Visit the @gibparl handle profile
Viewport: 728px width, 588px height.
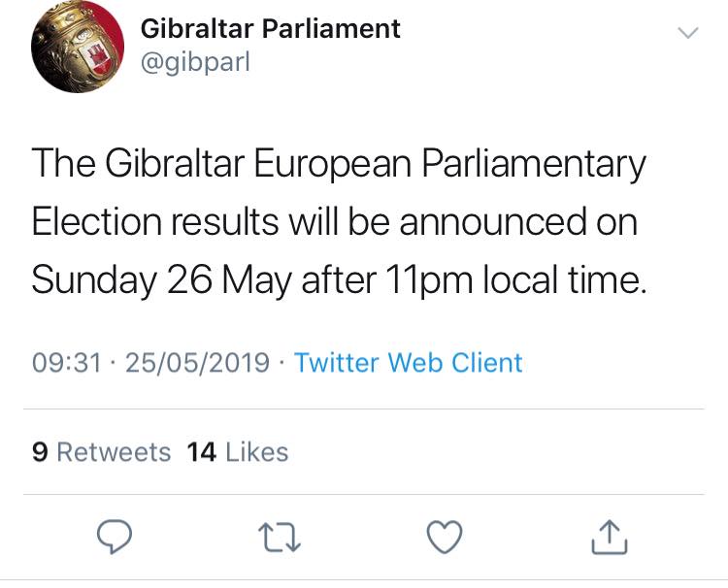click(195, 62)
